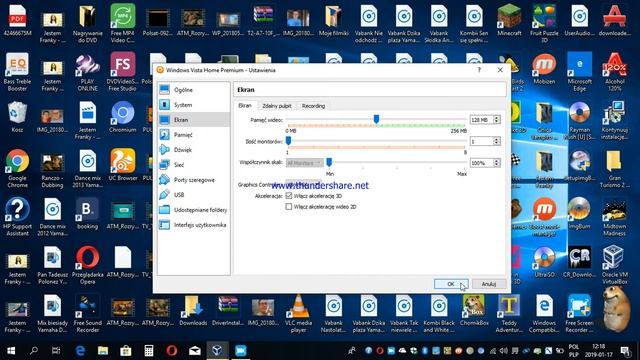
Task: Open the Sieć network category
Action: (x=194, y=165)
